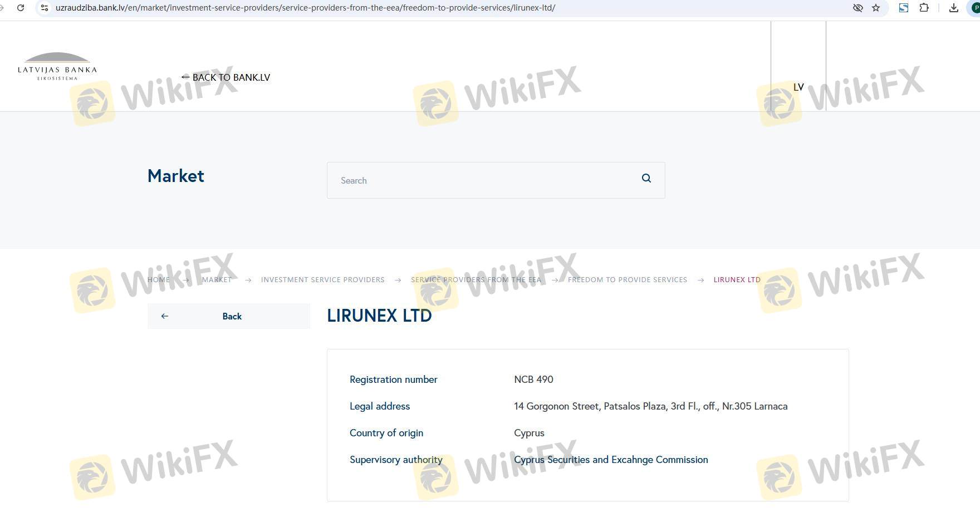Click the crossed-out eye icon in address bar
Screen dimensions: 980x512
click(x=857, y=8)
